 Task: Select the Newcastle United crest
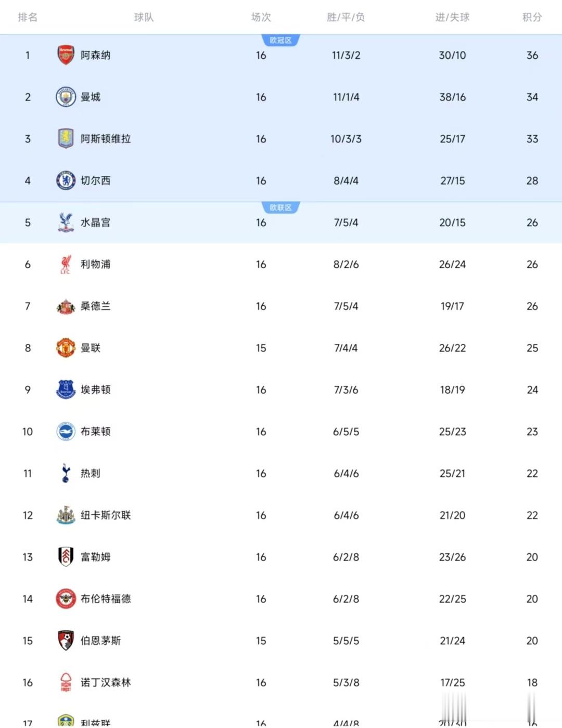(66, 515)
